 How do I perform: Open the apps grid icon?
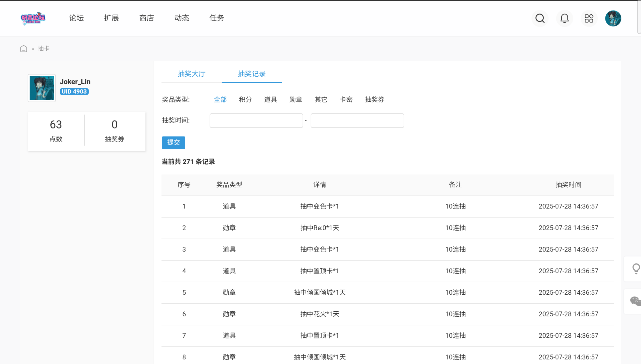point(589,18)
